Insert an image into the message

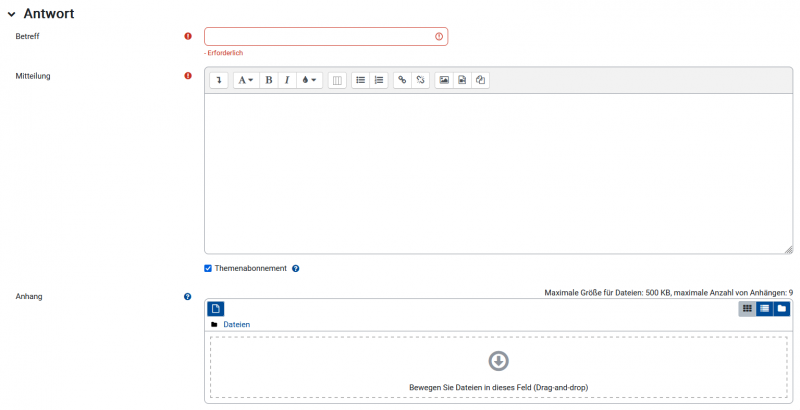point(444,80)
